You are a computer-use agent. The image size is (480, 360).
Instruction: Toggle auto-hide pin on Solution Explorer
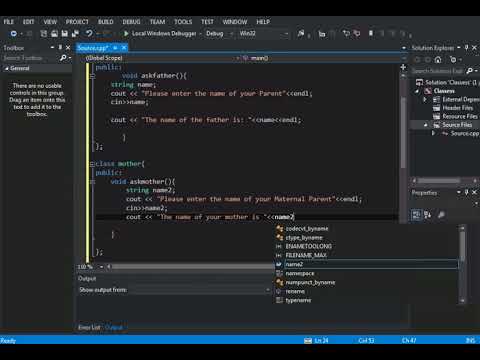coord(467,48)
